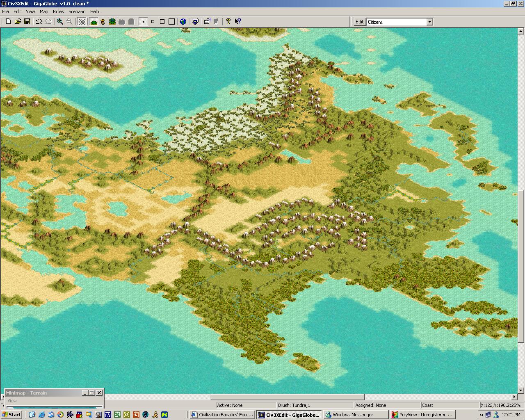Viewport: 525px width, 420px height.
Task: Click the Edit label button
Action: pos(360,22)
